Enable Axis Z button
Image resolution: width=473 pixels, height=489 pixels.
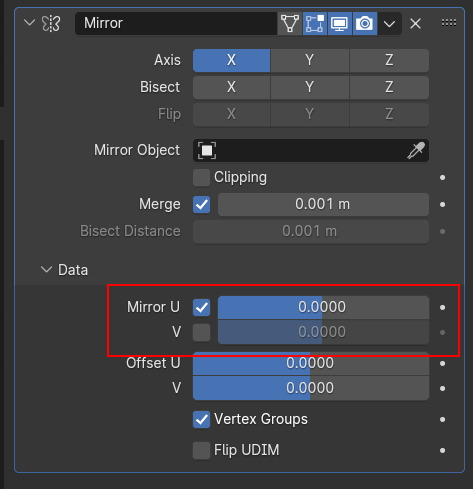point(389,60)
